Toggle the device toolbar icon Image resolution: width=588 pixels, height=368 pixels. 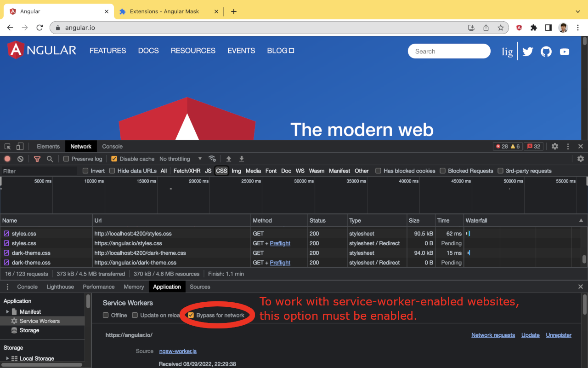(20, 146)
